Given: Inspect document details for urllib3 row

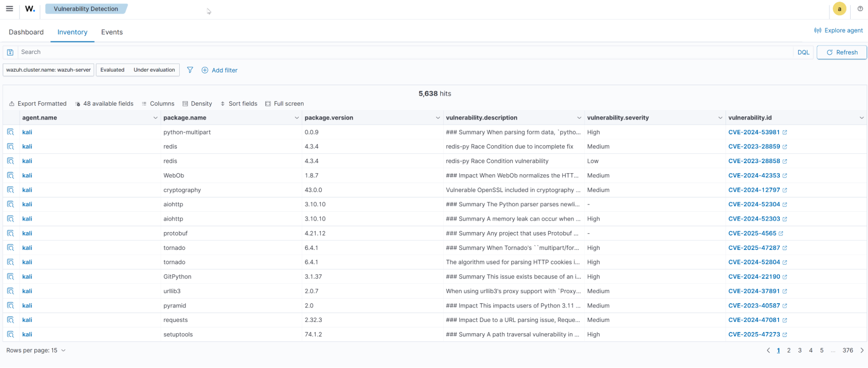Looking at the screenshot, I should 10,291.
